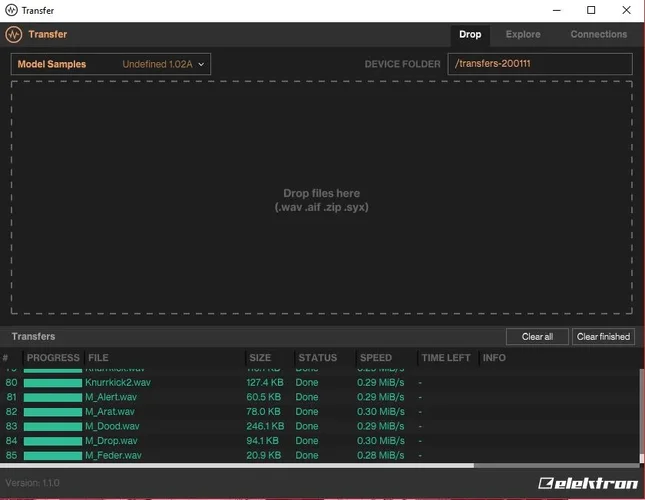Image resolution: width=645 pixels, height=500 pixels.
Task: Select the M_Drop.wav file name
Action: coord(111,441)
